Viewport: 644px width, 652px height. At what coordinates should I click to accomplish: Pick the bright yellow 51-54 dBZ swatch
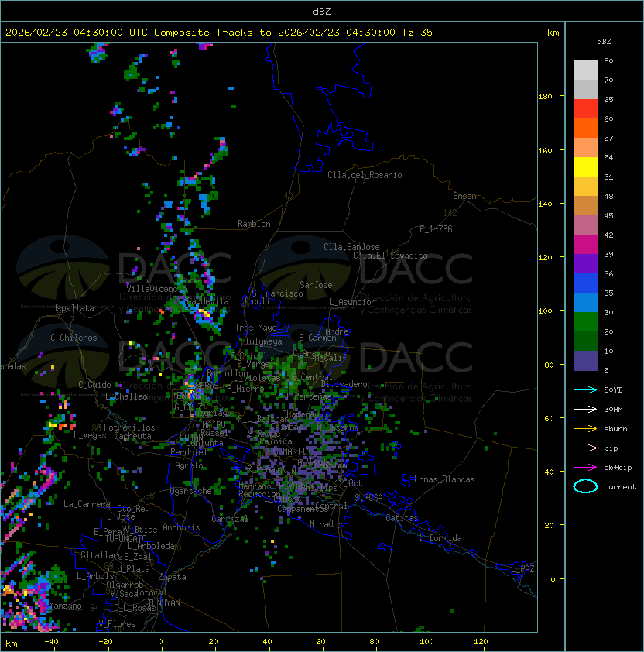(585, 166)
